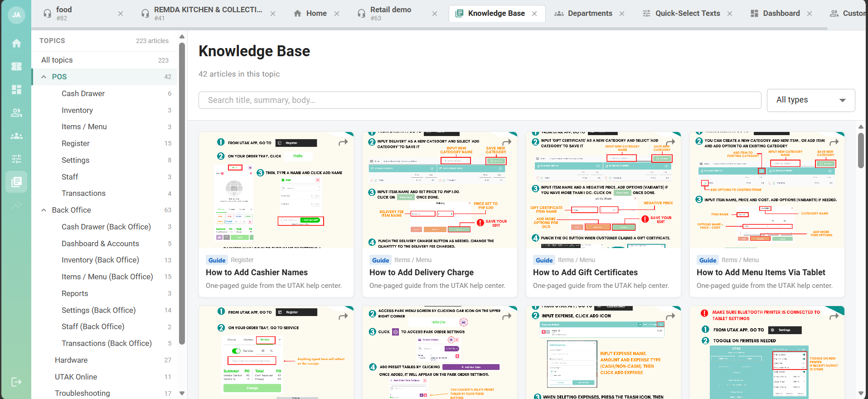Viewport: 868px width, 399px height.
Task: Share the service charge guide card in the second row
Action: click(343, 316)
